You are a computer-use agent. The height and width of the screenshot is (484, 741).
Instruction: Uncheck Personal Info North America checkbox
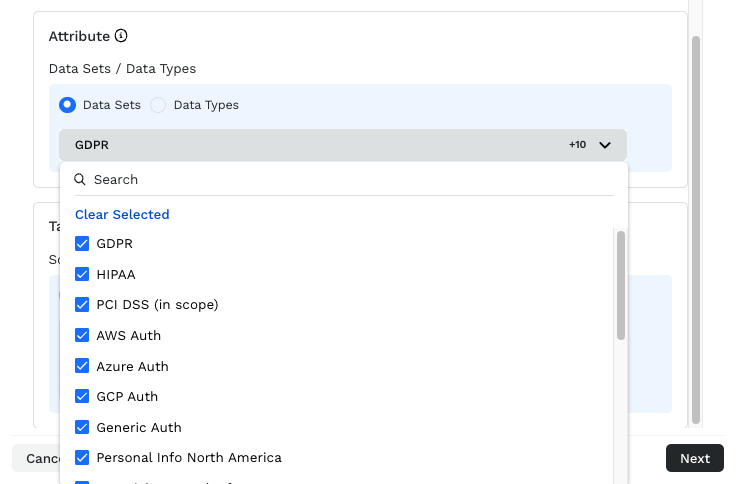pos(82,458)
